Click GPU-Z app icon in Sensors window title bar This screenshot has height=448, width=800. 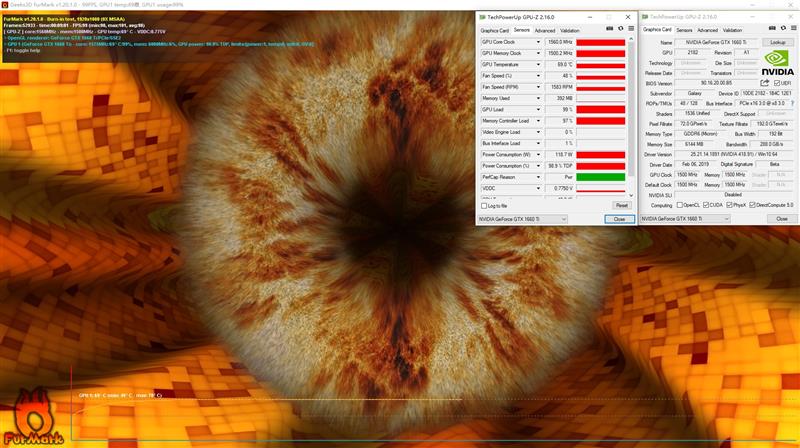482,17
